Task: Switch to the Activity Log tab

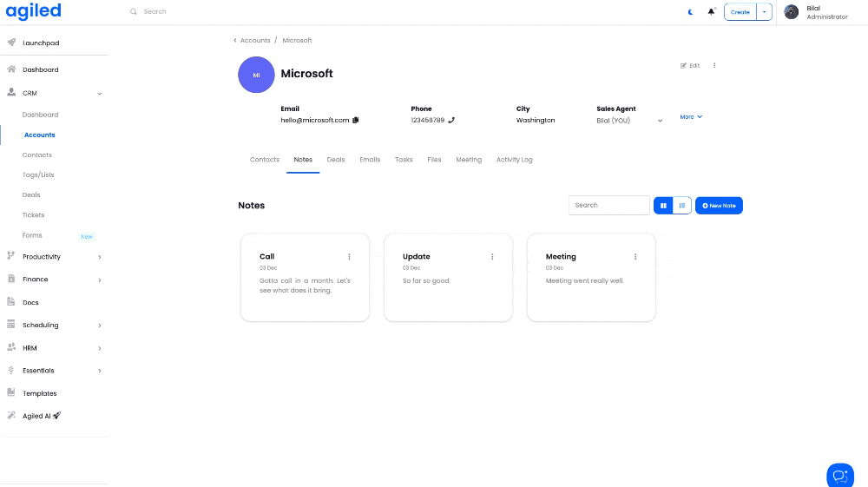Action: pyautogui.click(x=514, y=160)
